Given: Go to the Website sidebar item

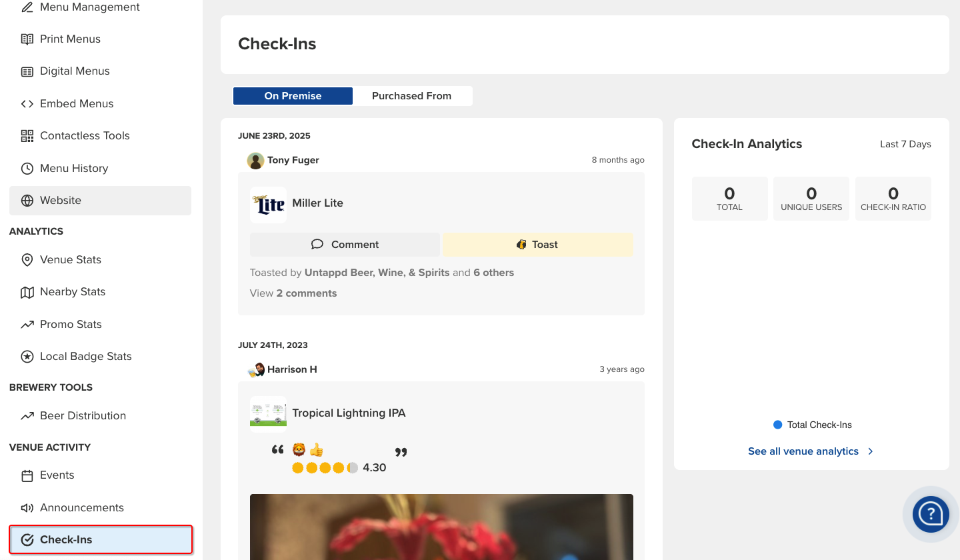Looking at the screenshot, I should [x=60, y=201].
